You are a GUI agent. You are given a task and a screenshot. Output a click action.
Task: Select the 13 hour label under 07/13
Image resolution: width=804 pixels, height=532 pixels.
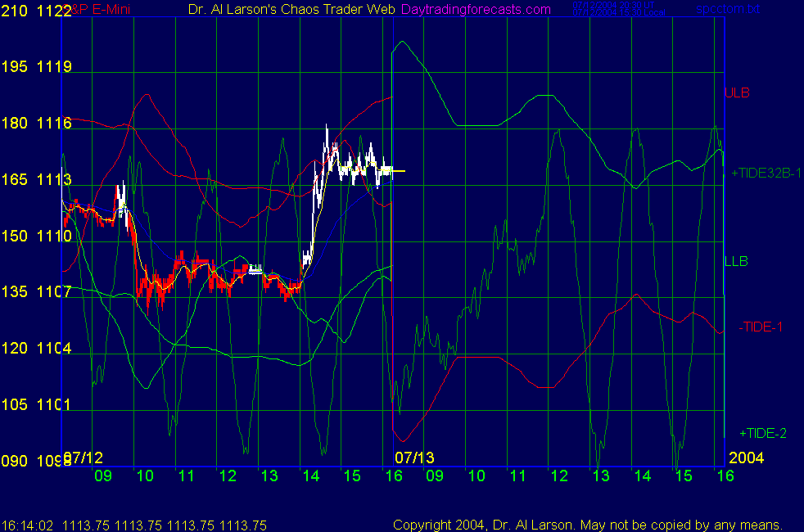pos(601,476)
